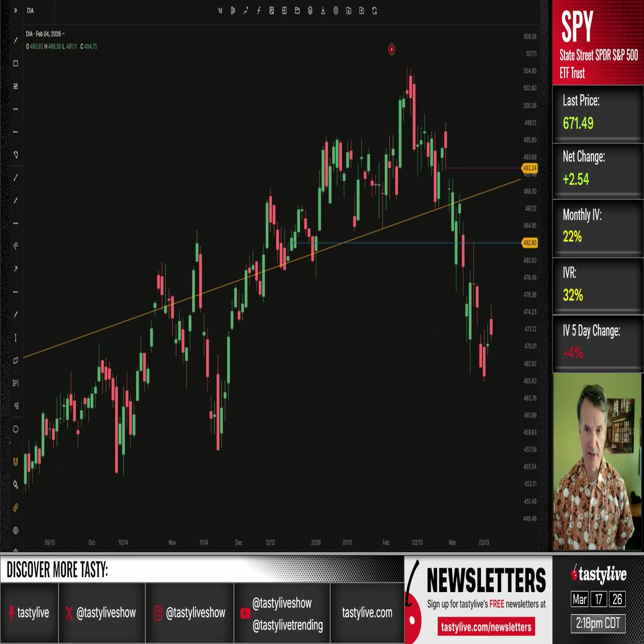The width and height of the screenshot is (644, 644).
Task: Click the download chart icon
Action: (323, 11)
